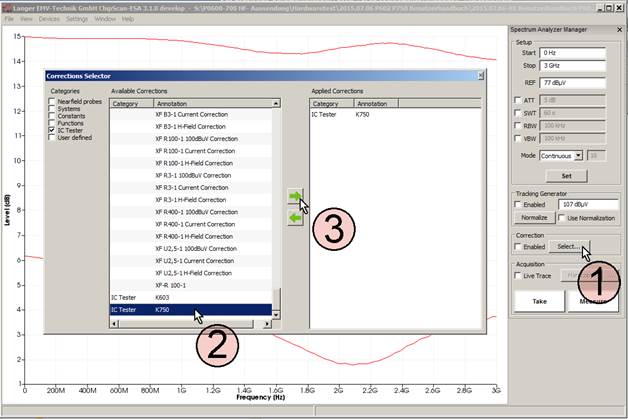
Task: Open the Devices menu
Action: coord(48,18)
